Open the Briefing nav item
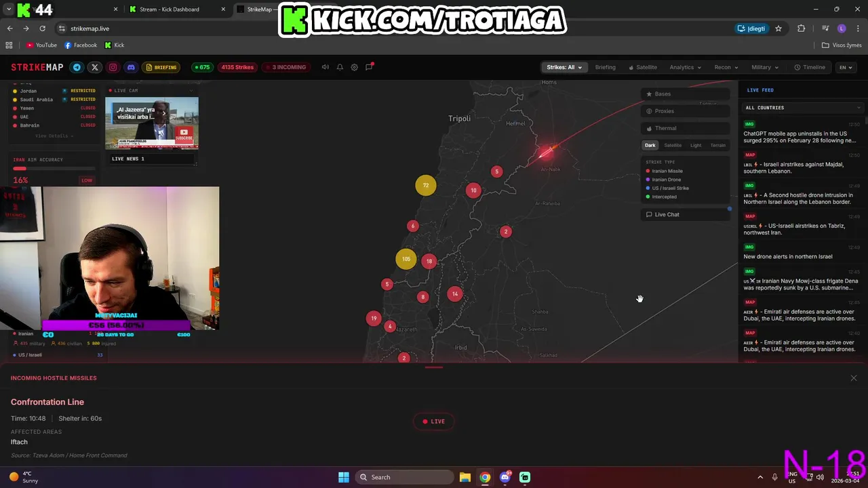The width and height of the screenshot is (868, 488). (605, 67)
